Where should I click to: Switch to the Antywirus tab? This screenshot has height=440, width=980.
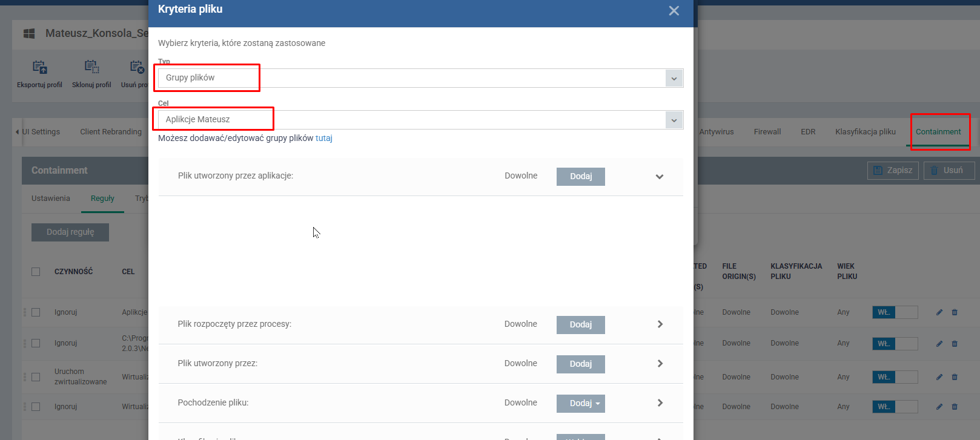click(716, 132)
